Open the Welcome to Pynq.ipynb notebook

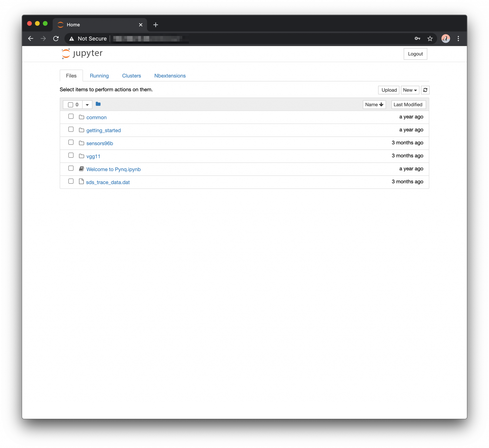coord(113,169)
